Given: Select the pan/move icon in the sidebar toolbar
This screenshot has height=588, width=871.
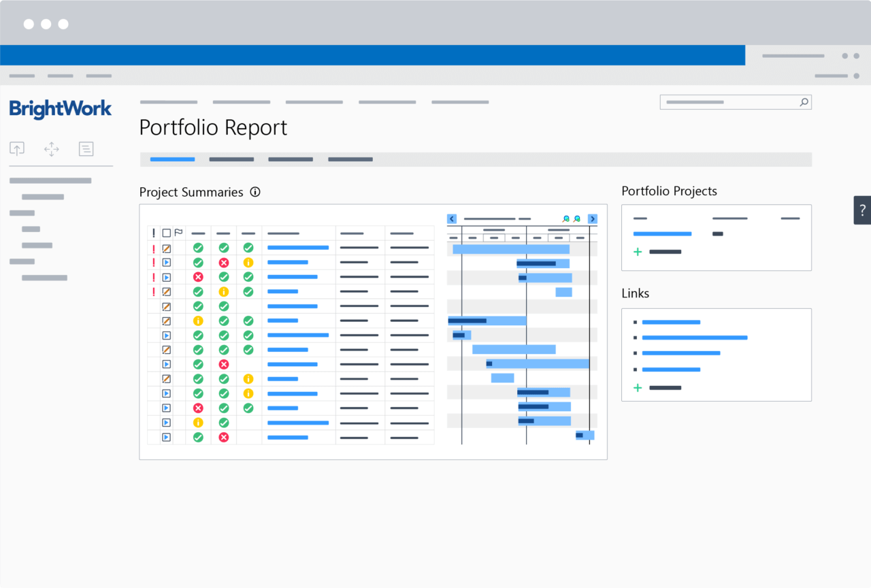Looking at the screenshot, I should 51,148.
